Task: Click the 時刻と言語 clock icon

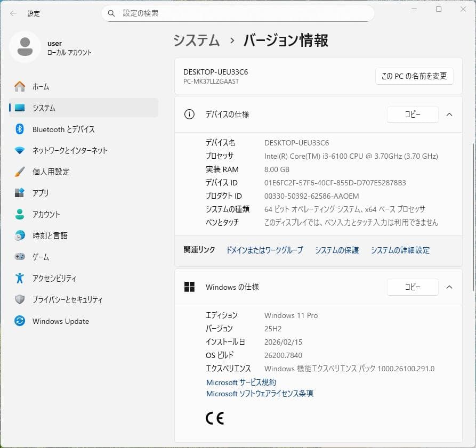Action: 20,235
